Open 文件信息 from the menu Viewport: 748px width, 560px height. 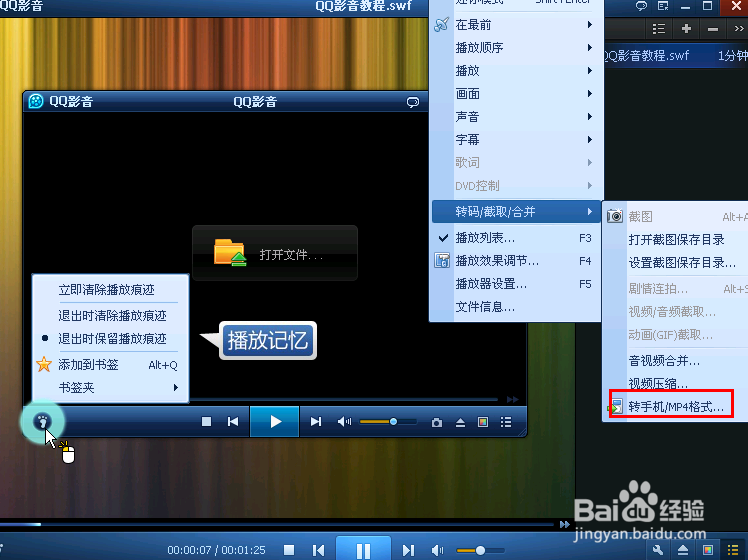click(x=516, y=307)
